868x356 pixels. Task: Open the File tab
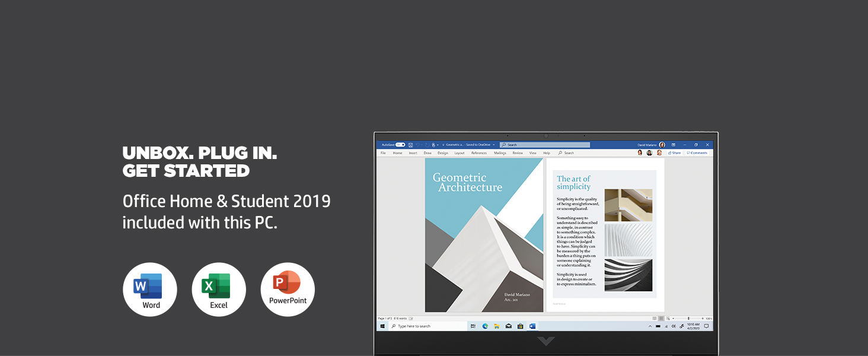pos(383,153)
